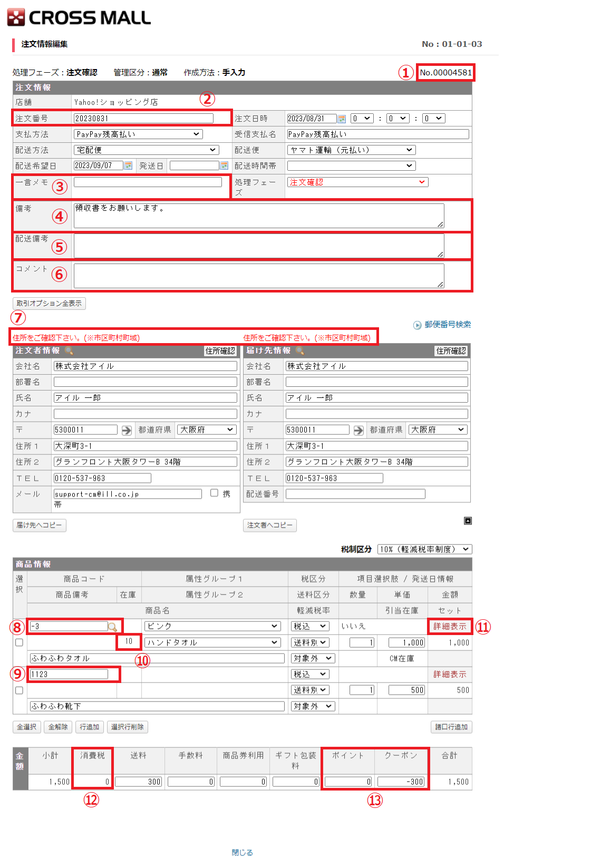Screen dimensions: 611x868
Task: Click the 諸口行追加 button
Action: [x=451, y=727]
